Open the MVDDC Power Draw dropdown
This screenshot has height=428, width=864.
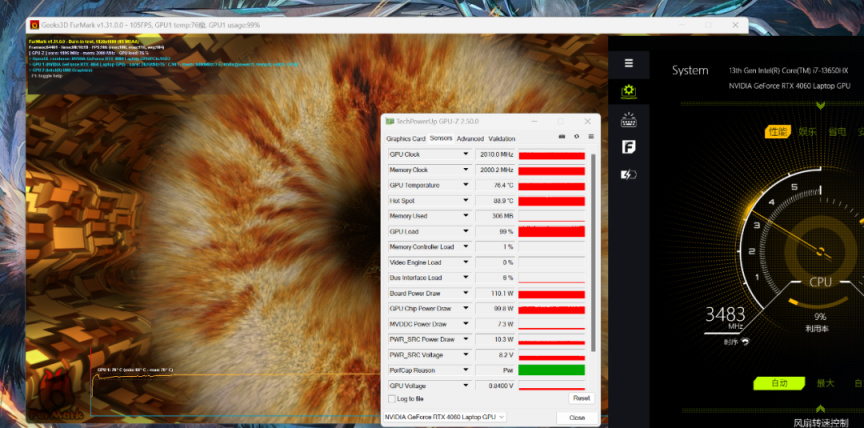[x=466, y=324]
